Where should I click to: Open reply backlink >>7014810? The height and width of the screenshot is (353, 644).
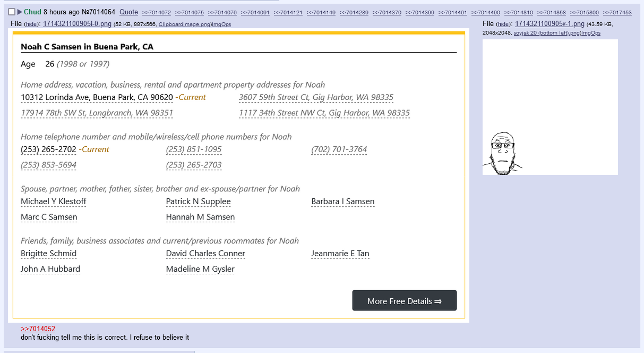click(x=519, y=12)
